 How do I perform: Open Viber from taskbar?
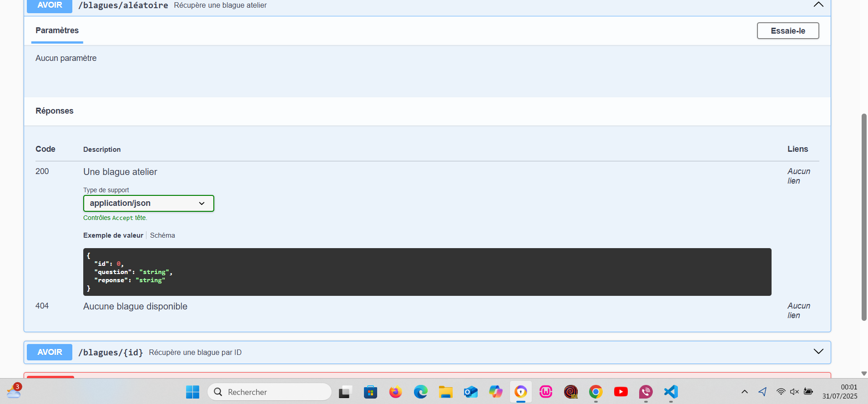646,392
